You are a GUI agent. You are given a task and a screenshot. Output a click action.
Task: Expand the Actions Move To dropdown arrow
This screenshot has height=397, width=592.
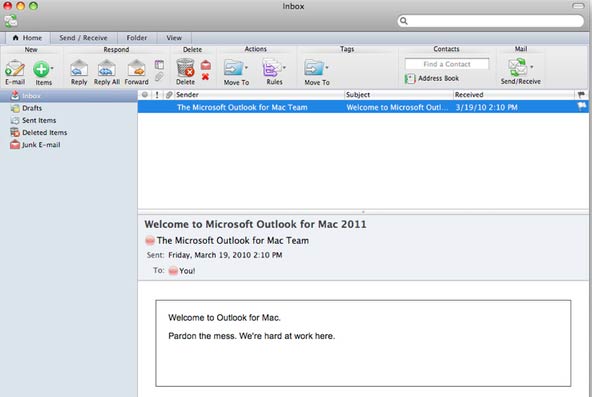[x=247, y=68]
